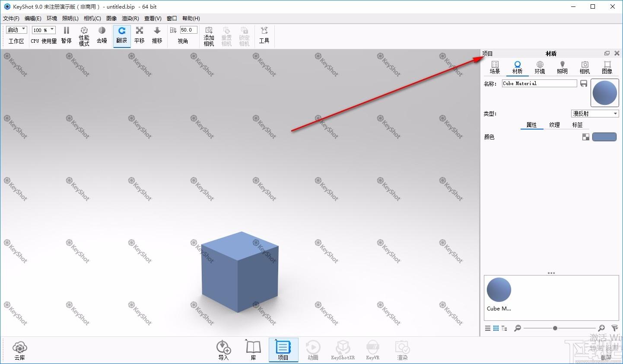Select the 属性 properties sub-tab

(531, 125)
